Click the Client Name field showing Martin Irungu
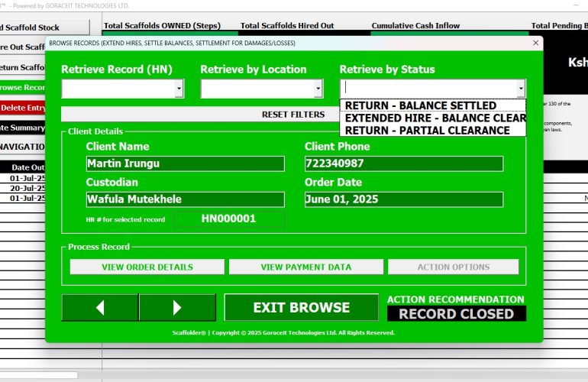Viewport: 588px width, 382px height. point(185,163)
